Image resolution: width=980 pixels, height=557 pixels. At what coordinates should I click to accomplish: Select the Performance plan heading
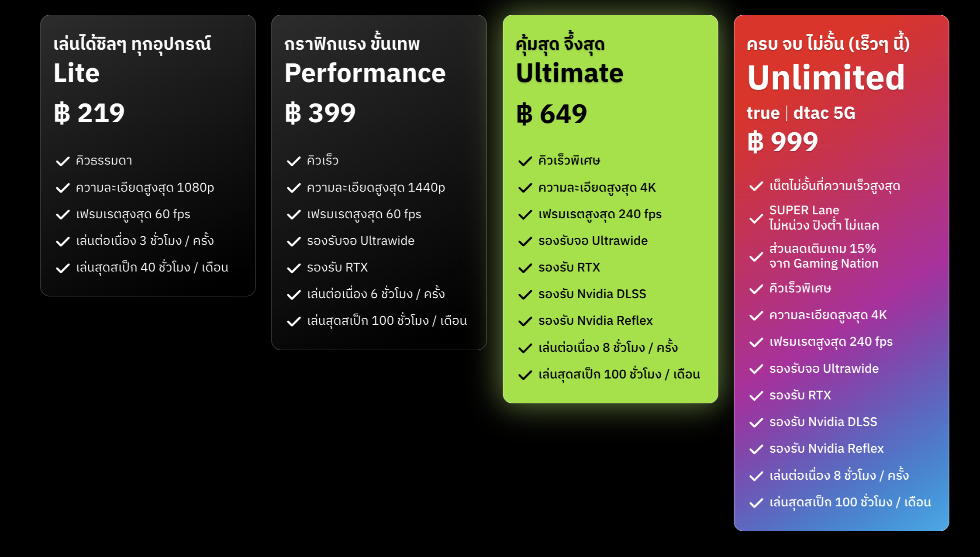tap(365, 73)
